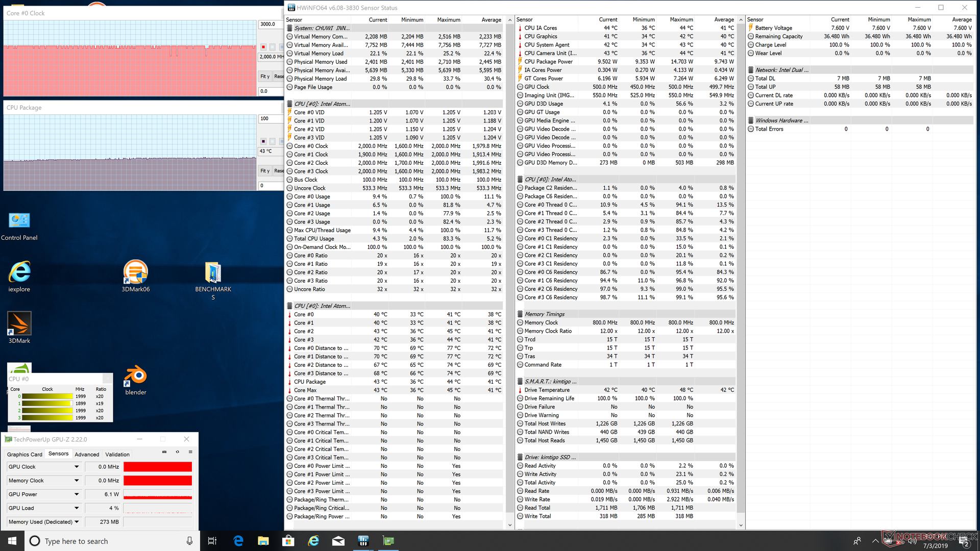Open Microsoft Store from the taskbar

288,541
